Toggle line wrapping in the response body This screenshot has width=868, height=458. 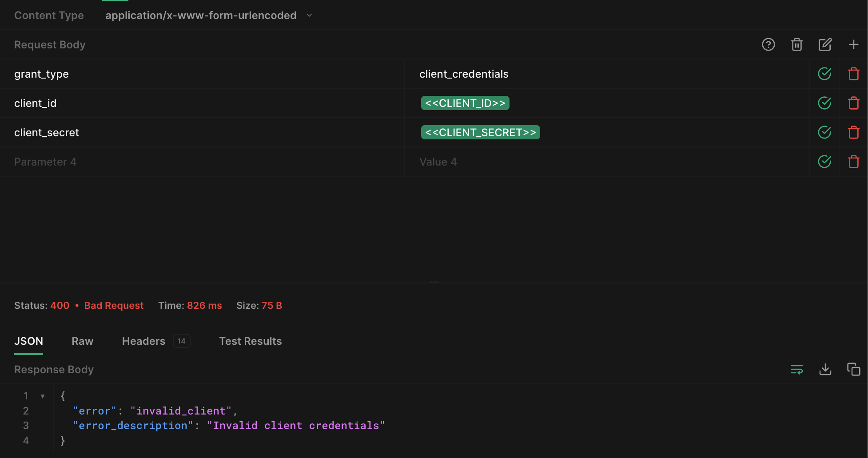tap(796, 369)
